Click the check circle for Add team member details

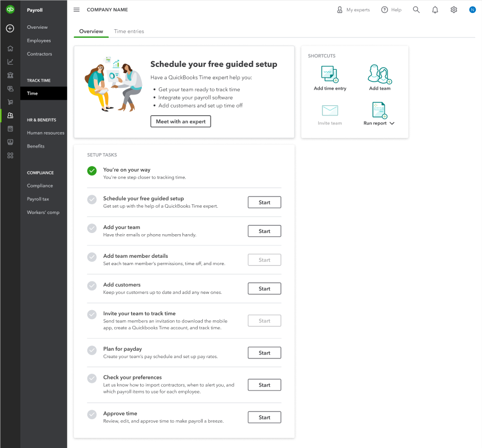92,257
